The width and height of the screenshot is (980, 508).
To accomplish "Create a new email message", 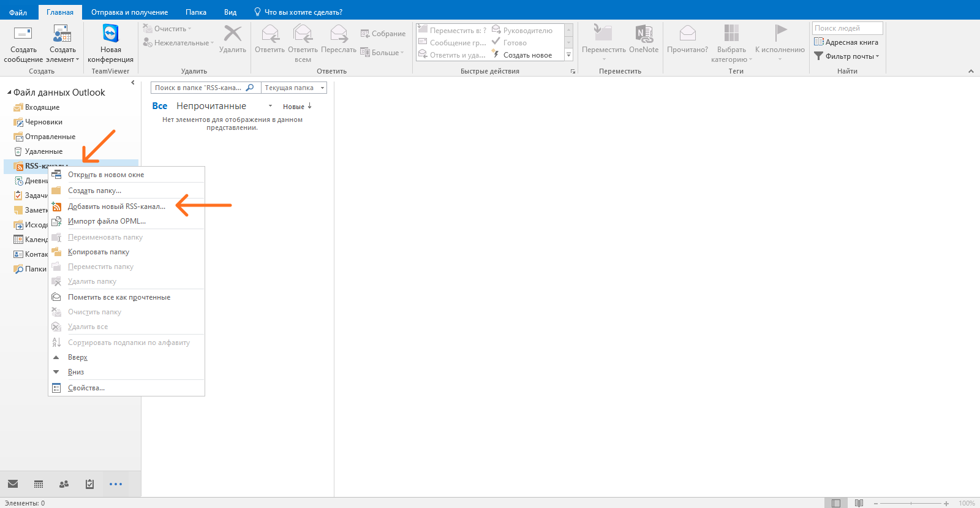I will click(23, 44).
